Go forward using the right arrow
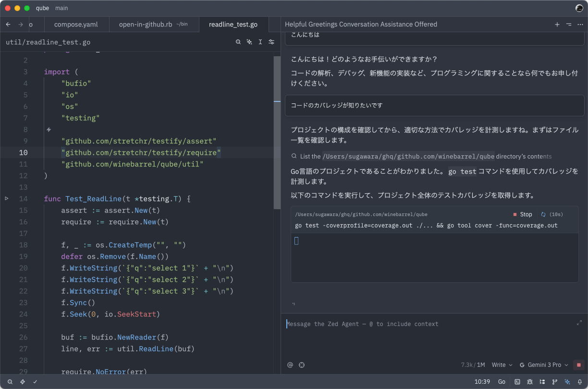This screenshot has width=588, height=389. coord(21,24)
